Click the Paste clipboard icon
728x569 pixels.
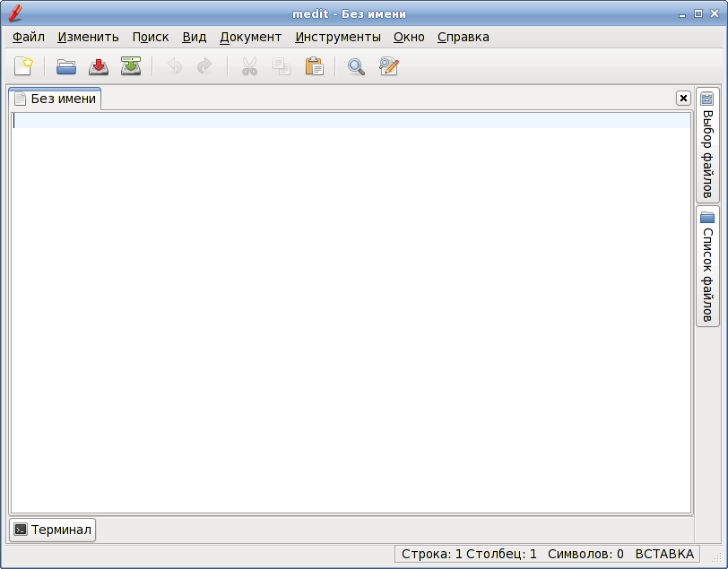point(315,66)
